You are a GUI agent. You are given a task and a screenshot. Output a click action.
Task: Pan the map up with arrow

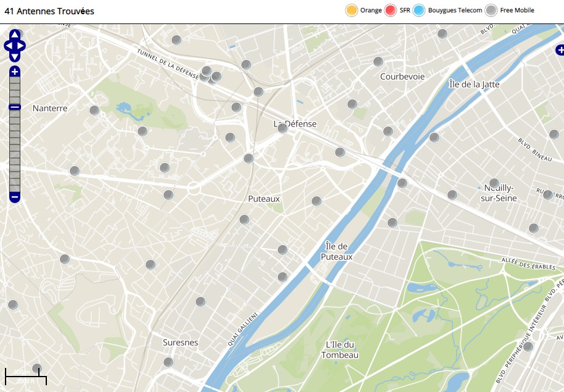pos(15,36)
